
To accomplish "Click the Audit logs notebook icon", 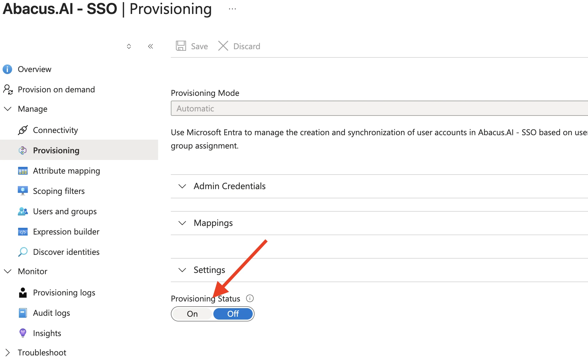I will pos(23,313).
